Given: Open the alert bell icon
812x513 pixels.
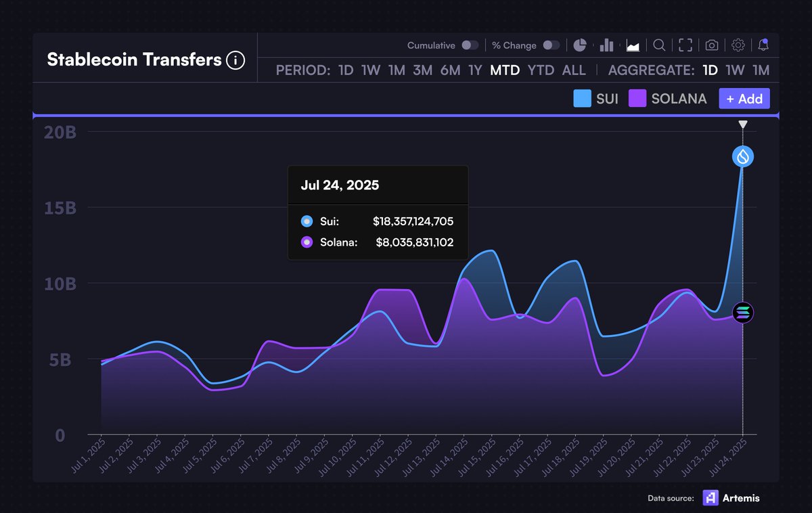Looking at the screenshot, I should click(763, 45).
